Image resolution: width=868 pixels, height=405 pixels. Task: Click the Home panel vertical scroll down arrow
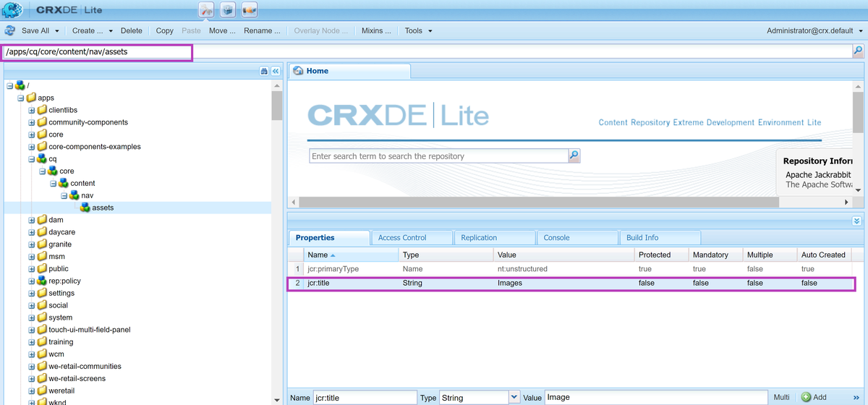click(858, 190)
